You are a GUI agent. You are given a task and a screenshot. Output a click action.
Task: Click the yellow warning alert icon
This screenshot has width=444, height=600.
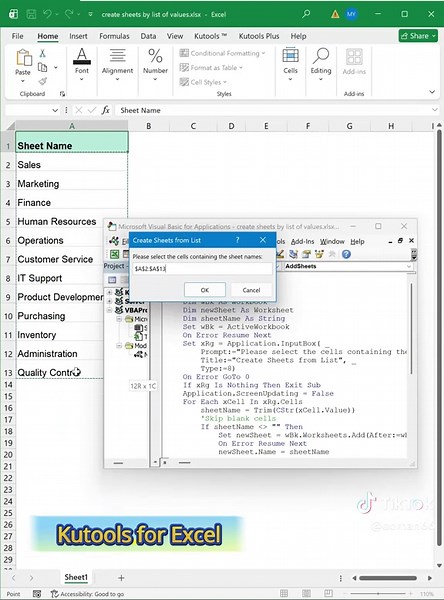(335, 15)
